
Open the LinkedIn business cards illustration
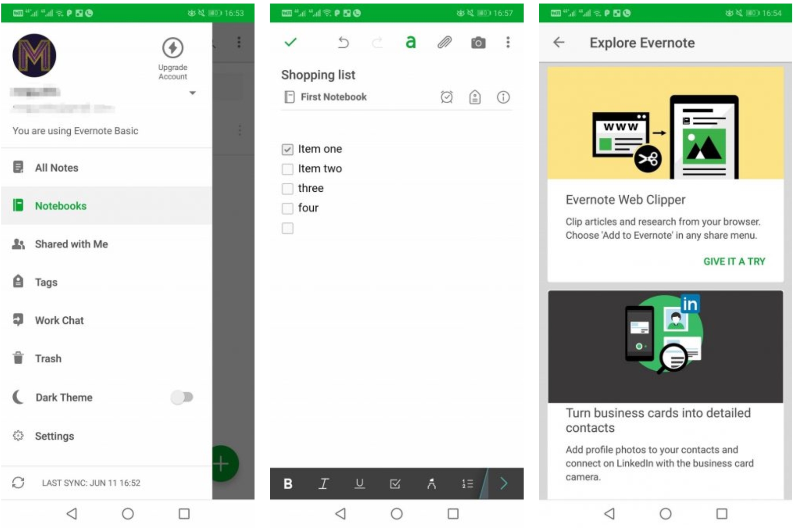(665, 346)
